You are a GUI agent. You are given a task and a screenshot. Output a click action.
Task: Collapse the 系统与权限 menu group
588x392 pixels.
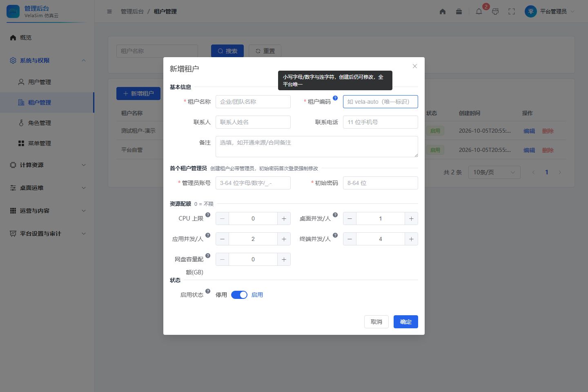pos(47,60)
